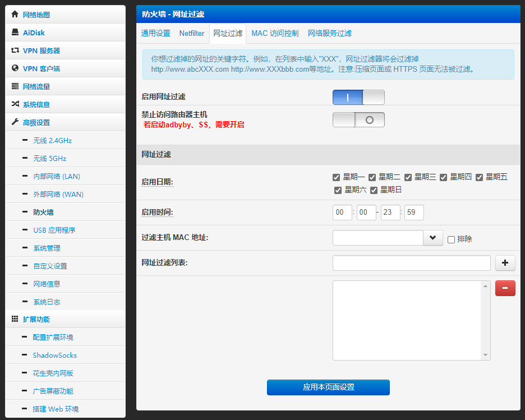
Task: Open ShadowSocks in the sidebar
Action: (54, 356)
